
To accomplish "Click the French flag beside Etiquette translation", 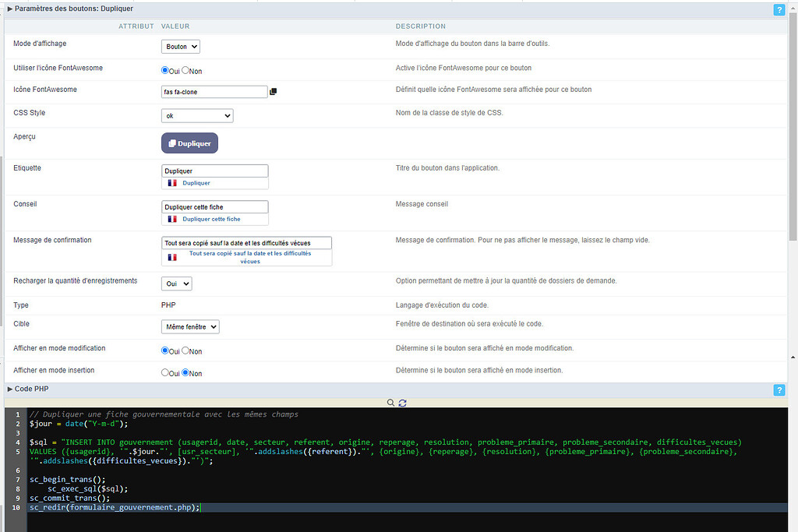I will click(x=171, y=182).
